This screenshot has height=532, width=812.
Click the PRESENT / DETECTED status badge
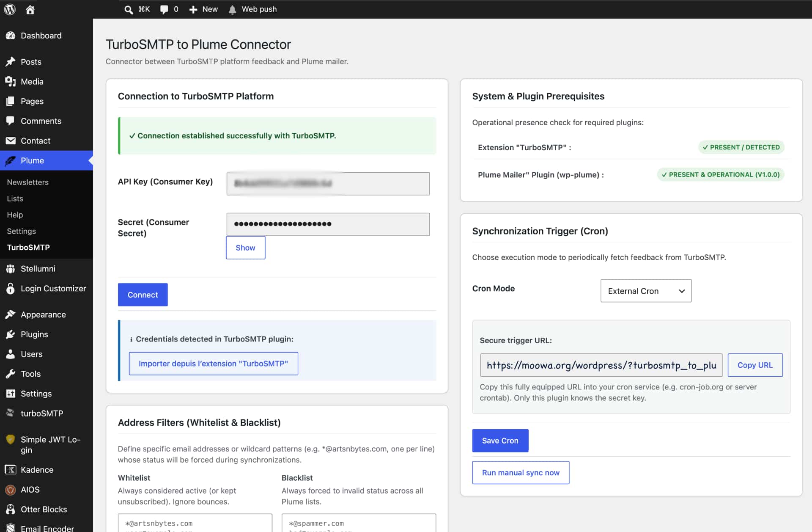pos(741,147)
